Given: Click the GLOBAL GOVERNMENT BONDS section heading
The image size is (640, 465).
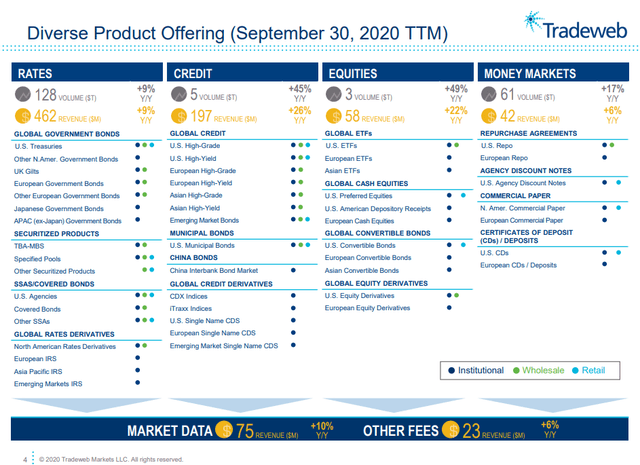Looking at the screenshot, I should (67, 134).
